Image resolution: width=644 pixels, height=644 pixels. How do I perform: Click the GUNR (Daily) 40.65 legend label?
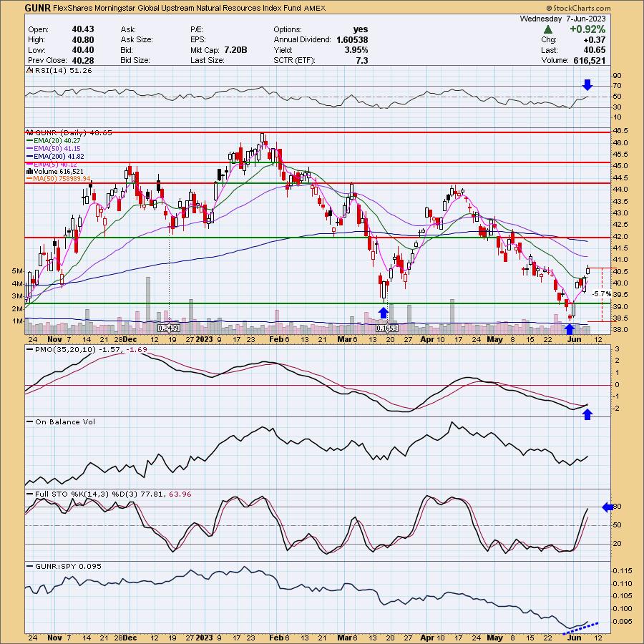coord(74,132)
